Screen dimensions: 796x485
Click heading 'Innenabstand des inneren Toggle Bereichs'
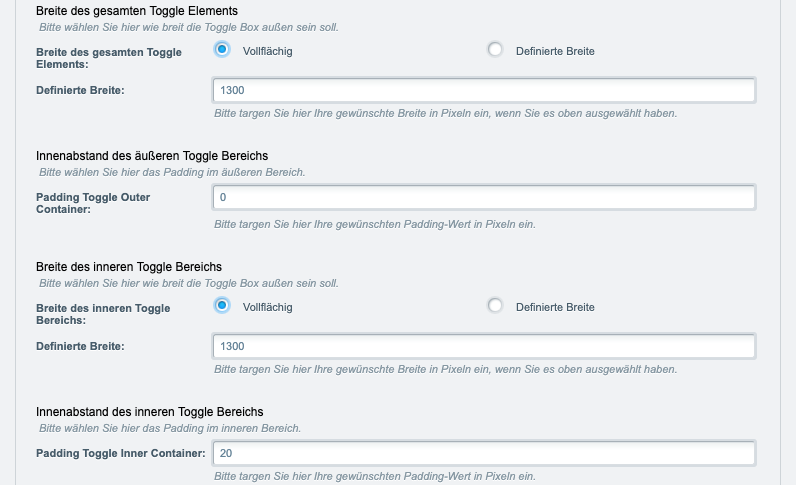[x=150, y=412]
